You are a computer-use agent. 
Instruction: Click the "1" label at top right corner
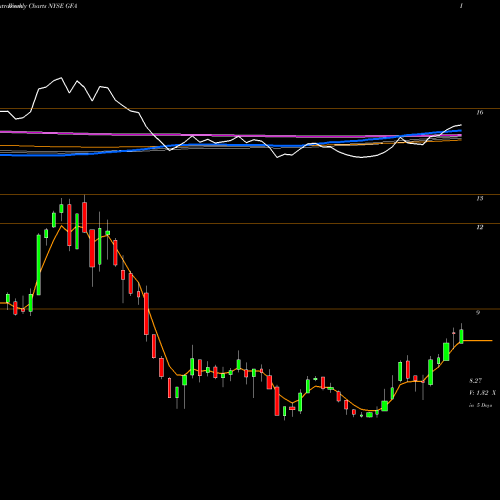pos(461,6)
